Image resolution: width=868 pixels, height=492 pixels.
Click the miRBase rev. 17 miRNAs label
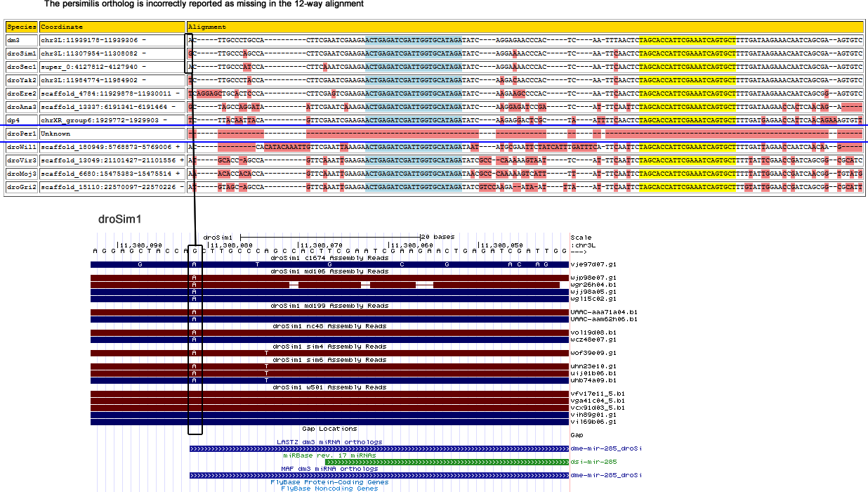click(x=329, y=455)
